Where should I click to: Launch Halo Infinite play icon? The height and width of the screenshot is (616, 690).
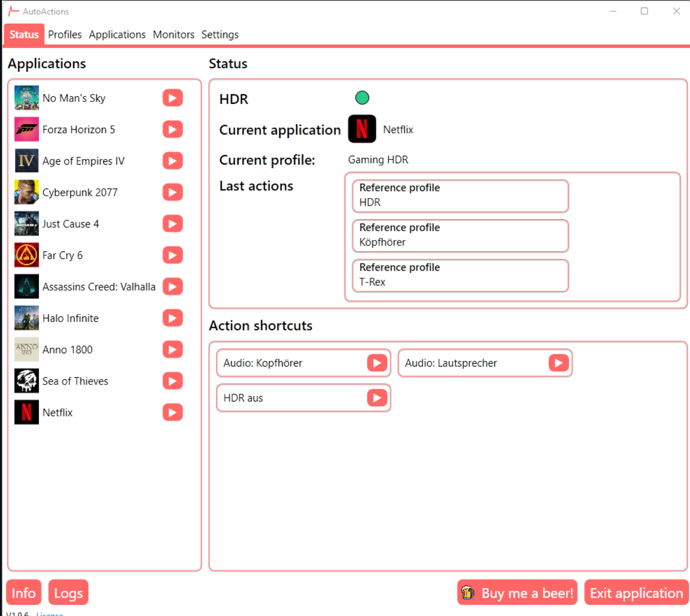(173, 318)
